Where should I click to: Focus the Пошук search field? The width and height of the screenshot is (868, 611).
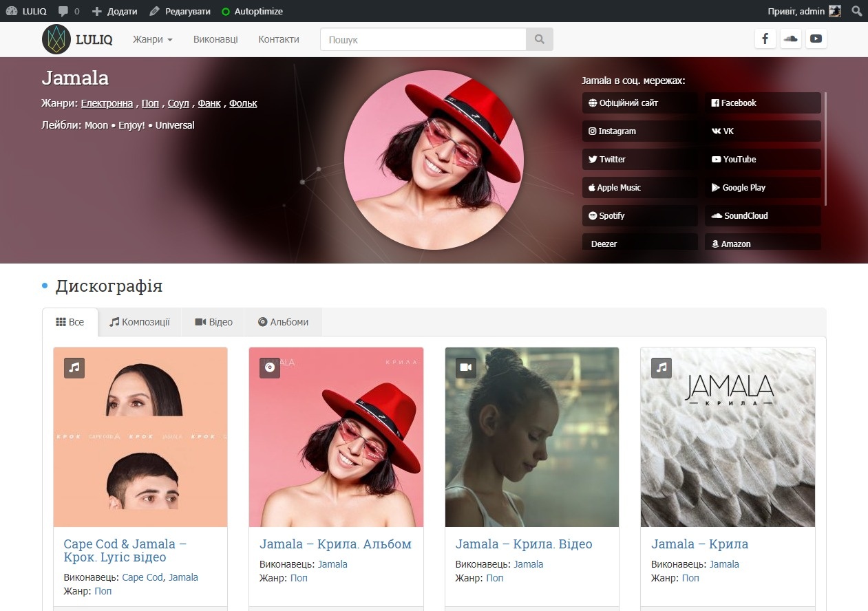click(423, 39)
